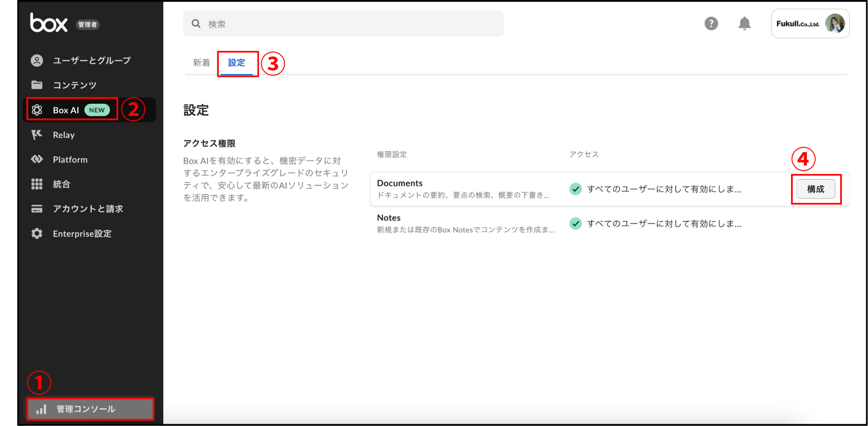Click the Notes green check status icon
Viewport: 868px width, 426px height.
click(x=576, y=223)
